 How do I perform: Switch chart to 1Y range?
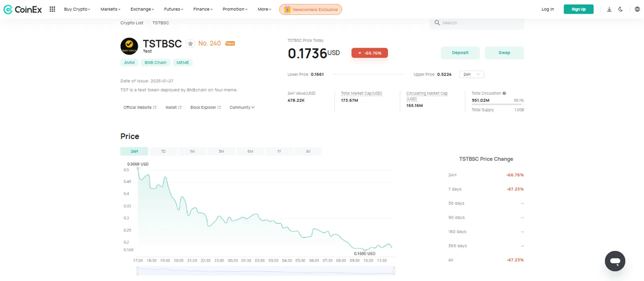tap(279, 152)
